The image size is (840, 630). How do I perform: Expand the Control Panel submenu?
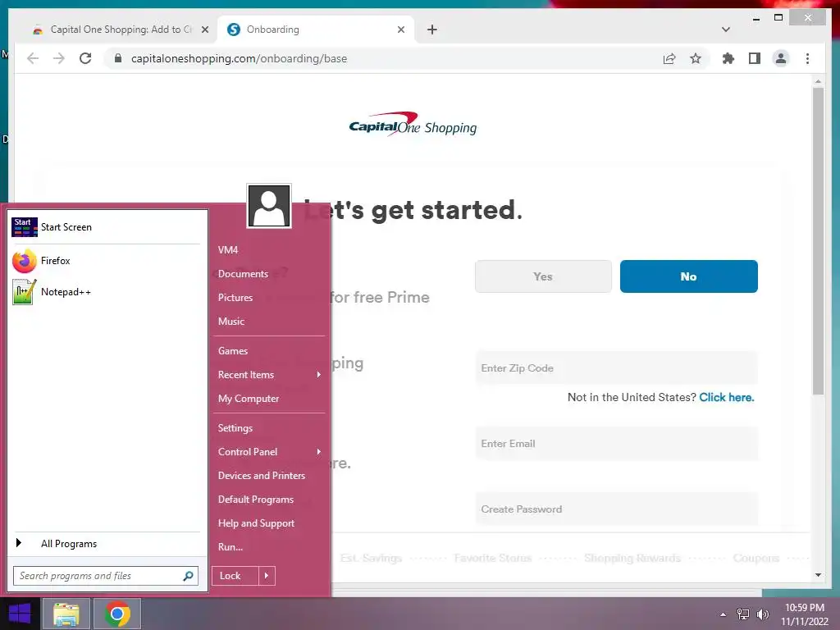[269, 452]
